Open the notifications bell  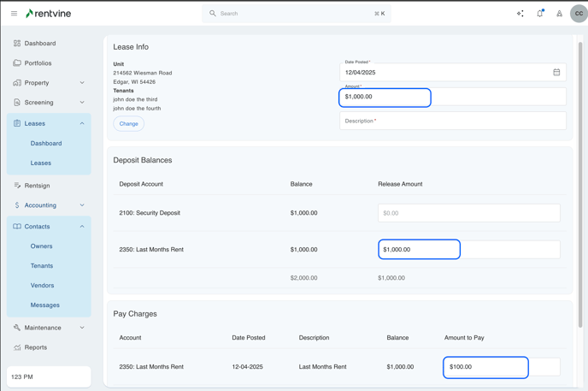coord(540,14)
